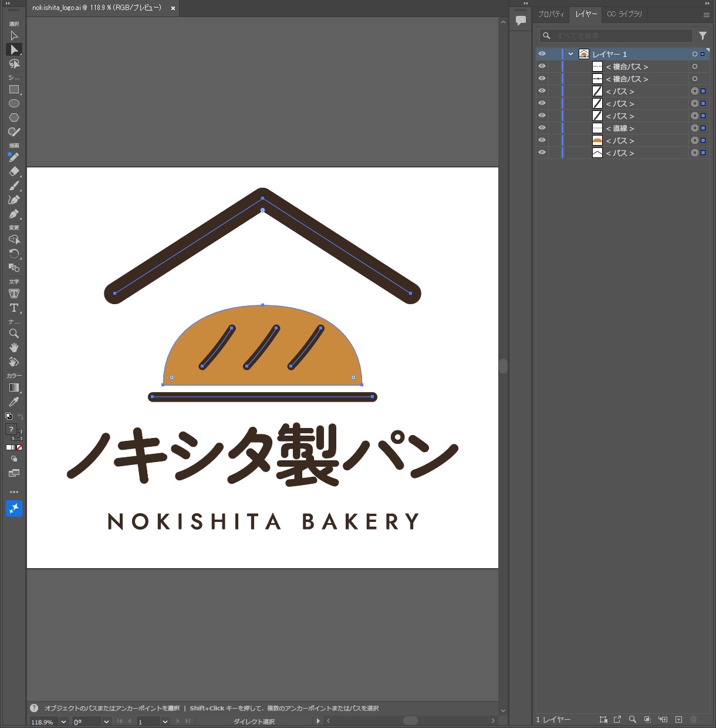Switch to the CC ライブラリ tab
Image resolution: width=716 pixels, height=728 pixels.
click(x=624, y=14)
